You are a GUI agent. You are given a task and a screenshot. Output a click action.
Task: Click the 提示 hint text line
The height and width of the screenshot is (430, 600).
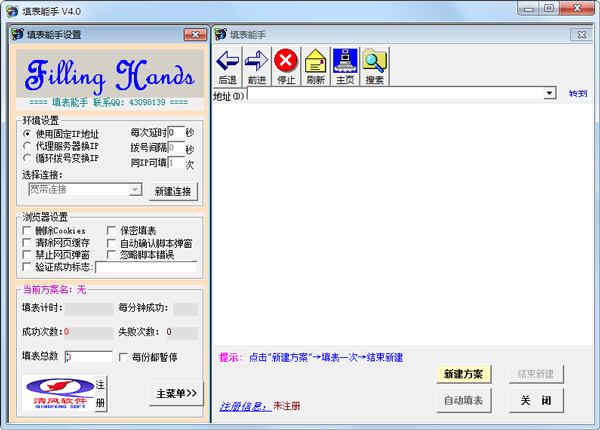coord(311,357)
